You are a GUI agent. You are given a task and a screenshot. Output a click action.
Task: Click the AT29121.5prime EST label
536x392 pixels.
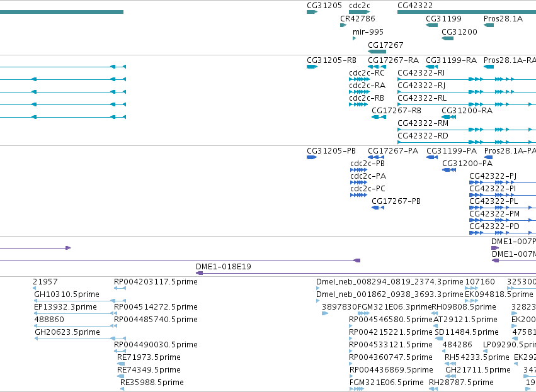465,320
